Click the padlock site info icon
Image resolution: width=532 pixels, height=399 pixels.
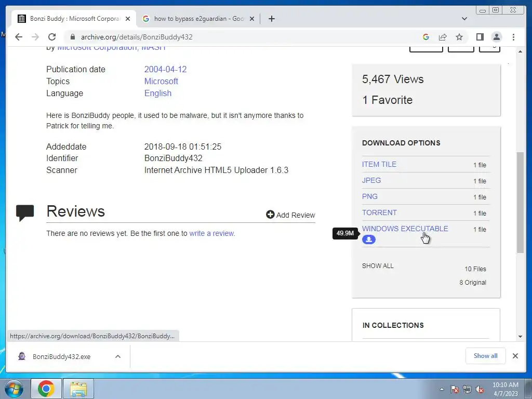pos(73,37)
